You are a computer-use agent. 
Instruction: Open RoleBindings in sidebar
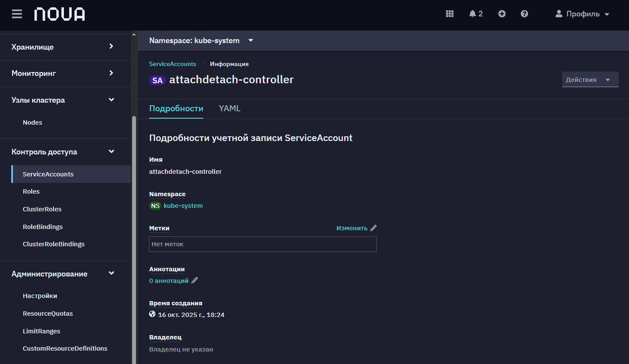[x=43, y=227]
